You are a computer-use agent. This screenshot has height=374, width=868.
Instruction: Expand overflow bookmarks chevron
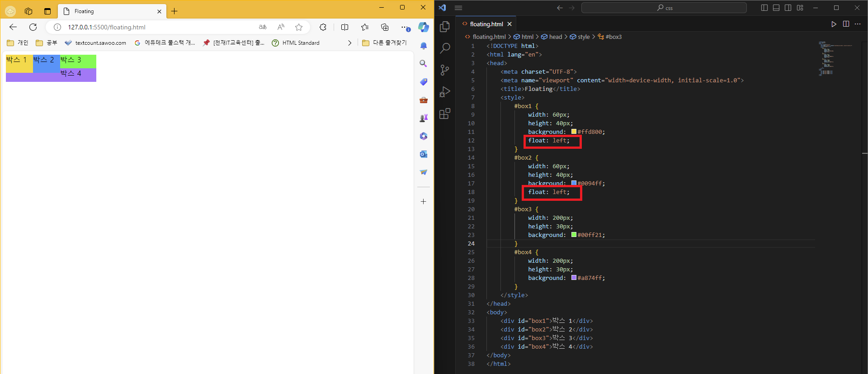tap(349, 43)
